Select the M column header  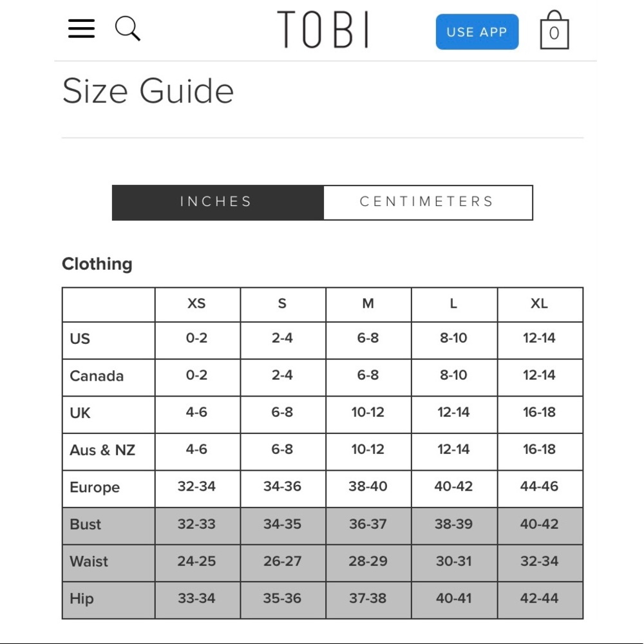pos(368,304)
